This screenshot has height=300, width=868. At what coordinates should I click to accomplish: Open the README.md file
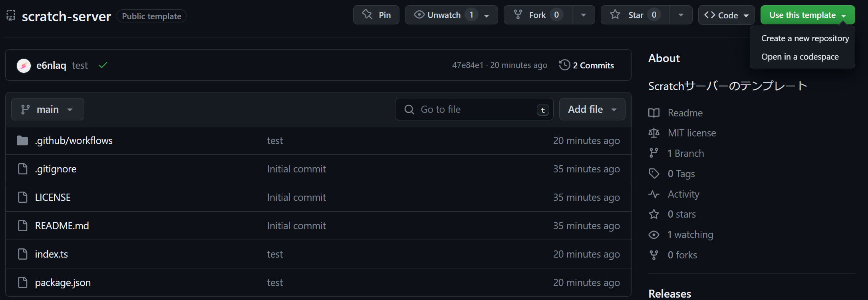tap(62, 226)
